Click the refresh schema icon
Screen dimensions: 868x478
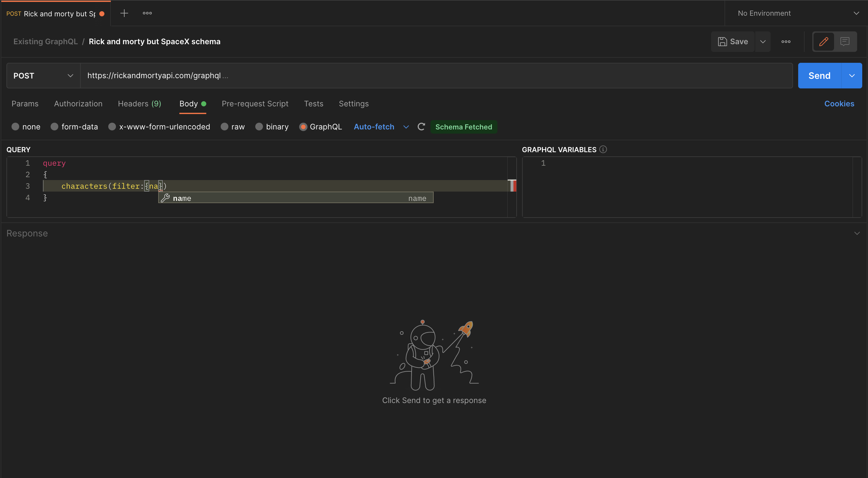click(x=421, y=127)
